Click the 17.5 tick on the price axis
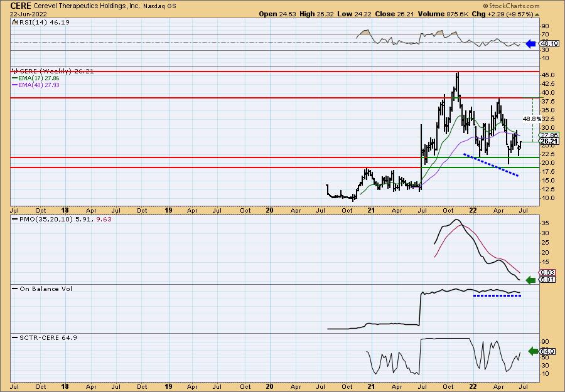The width and height of the screenshot is (565, 392). (547, 172)
